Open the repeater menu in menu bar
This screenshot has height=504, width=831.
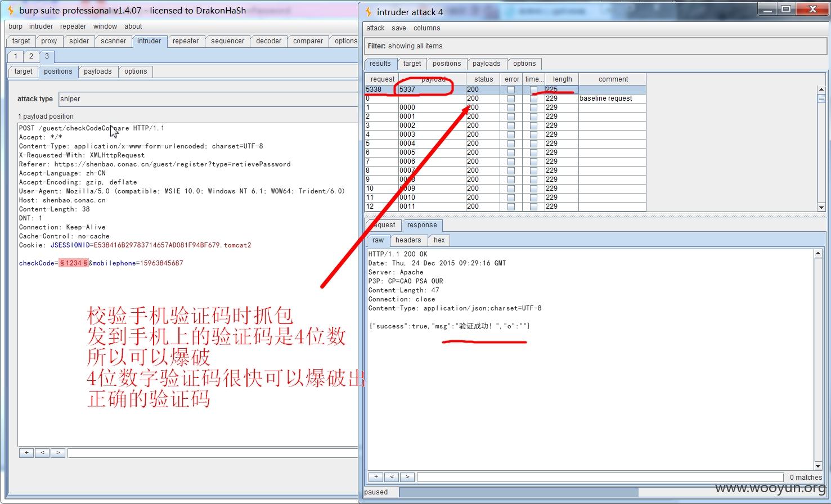(73, 26)
